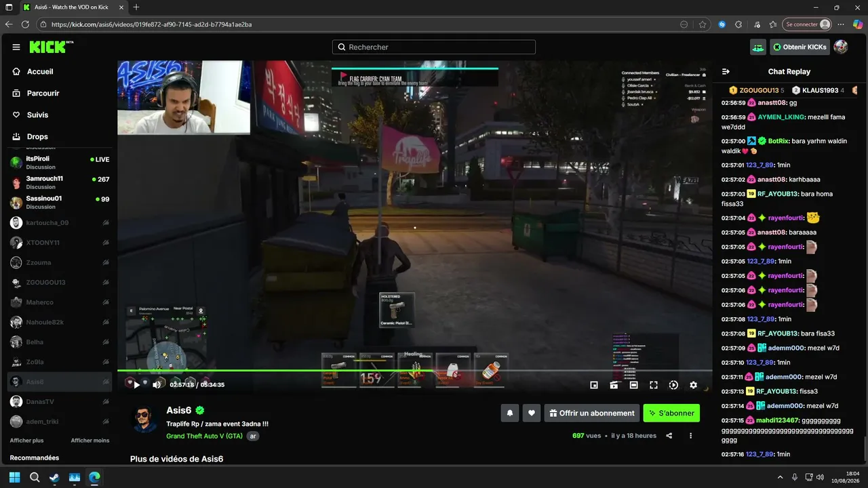Select Nahoule82k in followed list

click(60, 322)
